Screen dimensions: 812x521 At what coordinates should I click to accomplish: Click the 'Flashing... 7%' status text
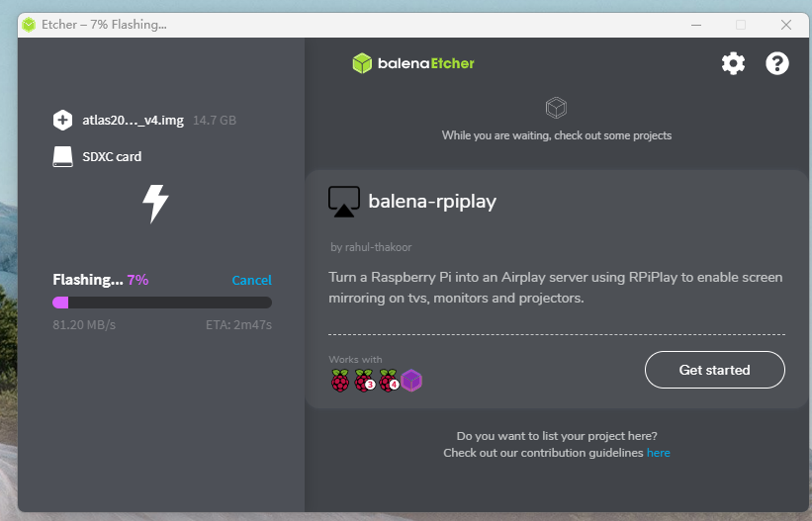click(101, 280)
